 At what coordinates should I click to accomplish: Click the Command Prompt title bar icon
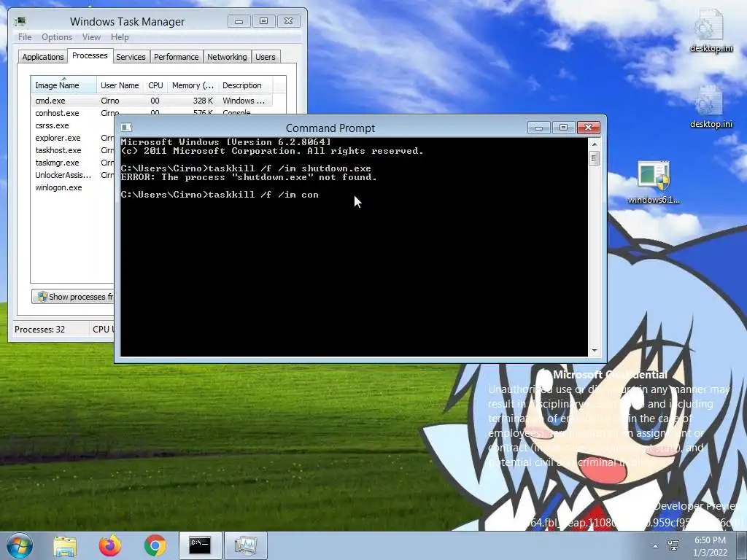[126, 127]
